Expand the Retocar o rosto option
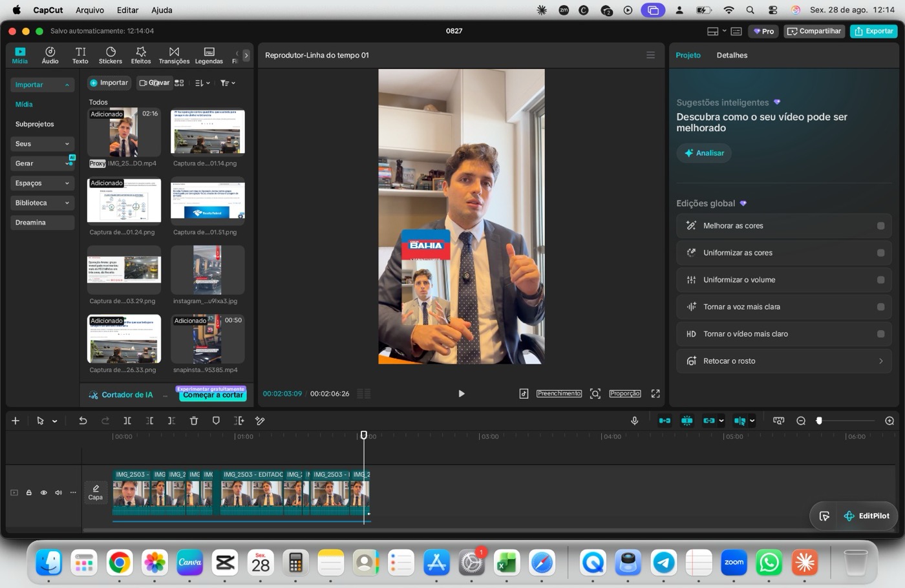The image size is (905, 588). [880, 361]
